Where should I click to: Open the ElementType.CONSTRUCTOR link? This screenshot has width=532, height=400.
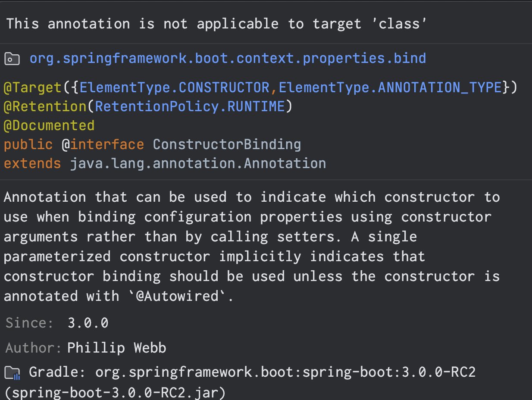(175, 87)
